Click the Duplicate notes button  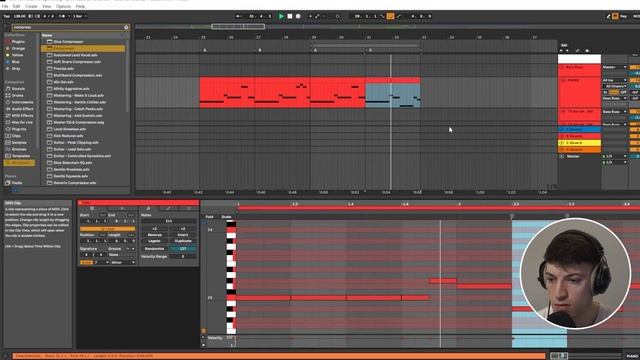click(183, 241)
